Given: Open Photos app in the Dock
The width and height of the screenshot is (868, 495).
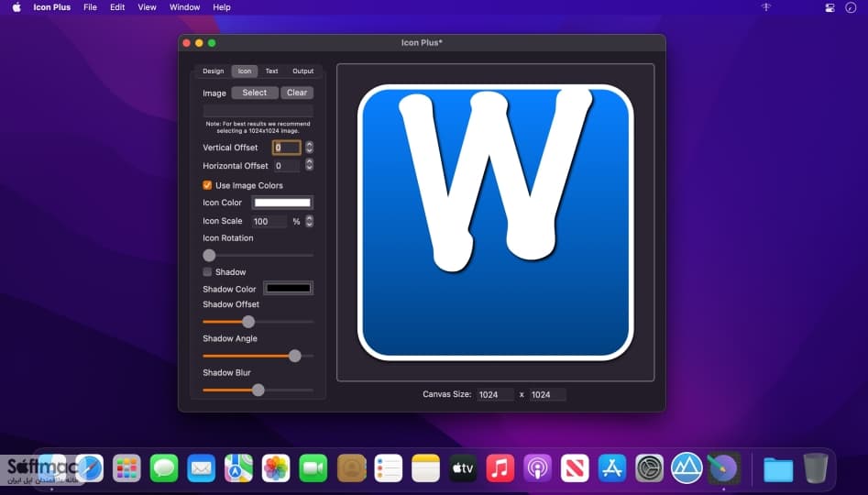Looking at the screenshot, I should 276,468.
